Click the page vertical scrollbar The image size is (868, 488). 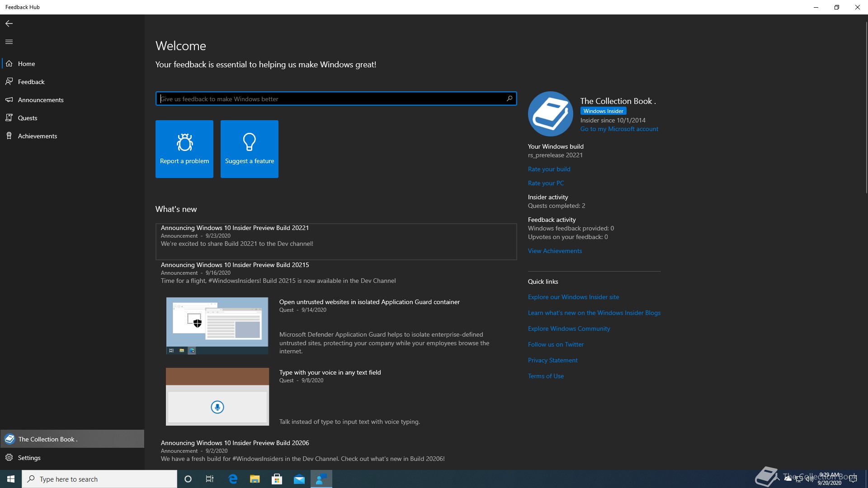(866, 108)
